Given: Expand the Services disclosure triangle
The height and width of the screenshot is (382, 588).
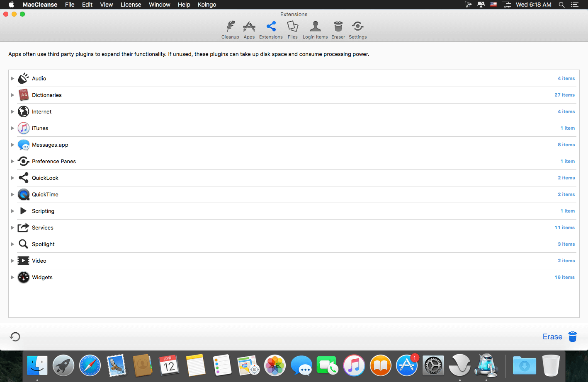Looking at the screenshot, I should (13, 227).
